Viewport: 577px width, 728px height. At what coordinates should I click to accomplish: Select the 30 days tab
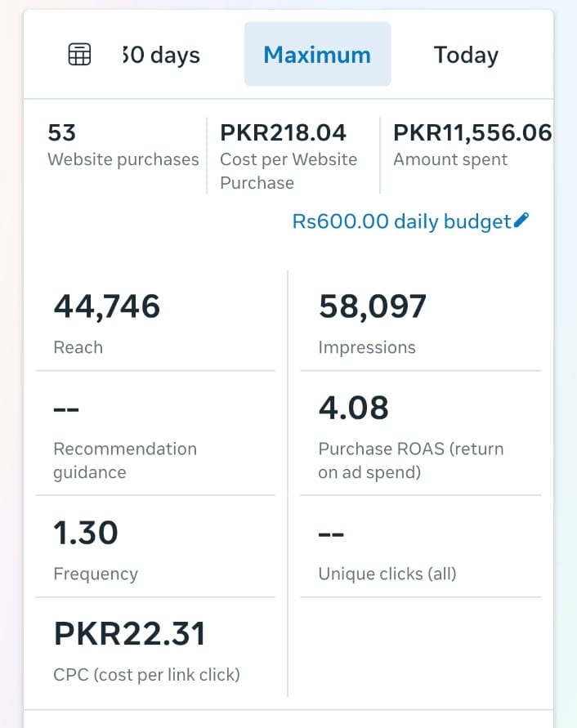coord(161,55)
